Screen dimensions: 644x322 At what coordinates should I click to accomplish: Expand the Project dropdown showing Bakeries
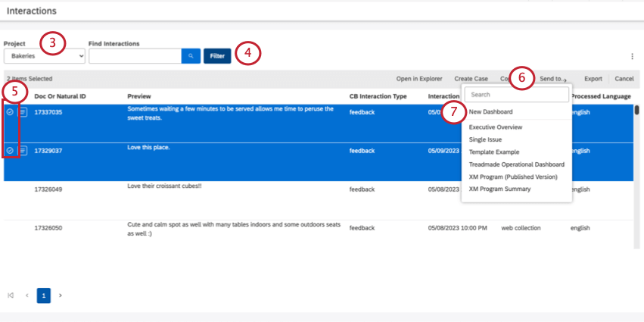44,56
